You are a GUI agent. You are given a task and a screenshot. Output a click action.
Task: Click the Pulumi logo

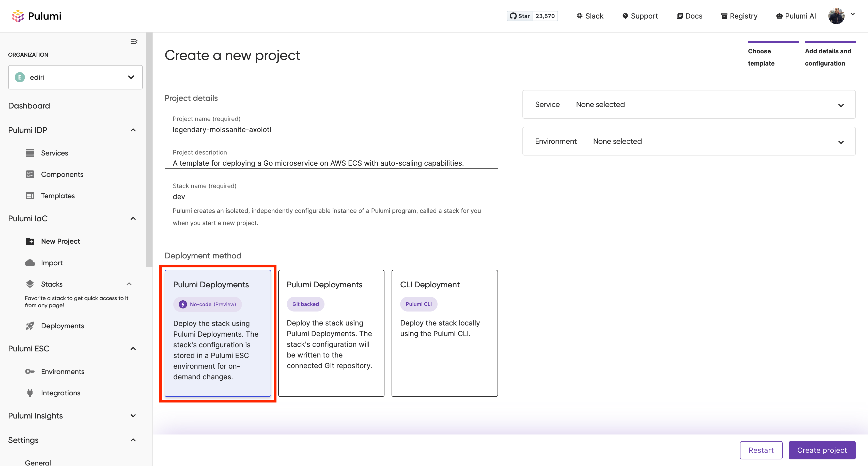click(x=36, y=16)
